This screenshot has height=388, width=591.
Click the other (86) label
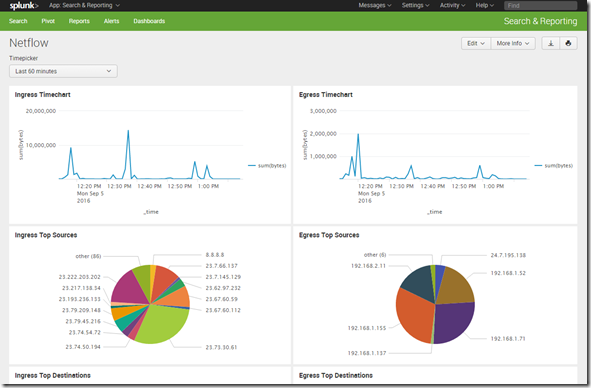click(x=88, y=256)
